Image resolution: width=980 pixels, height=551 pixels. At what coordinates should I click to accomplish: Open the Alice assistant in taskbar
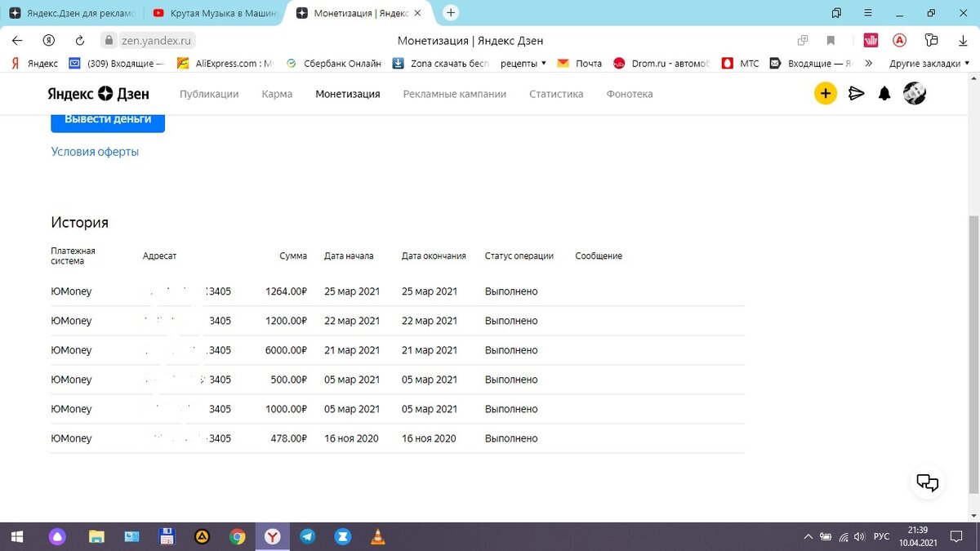(57, 536)
